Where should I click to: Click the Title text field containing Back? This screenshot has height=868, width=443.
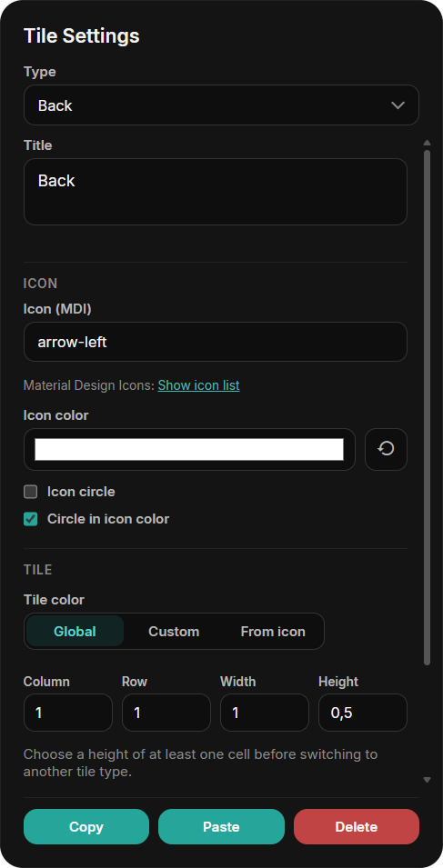coord(216,192)
